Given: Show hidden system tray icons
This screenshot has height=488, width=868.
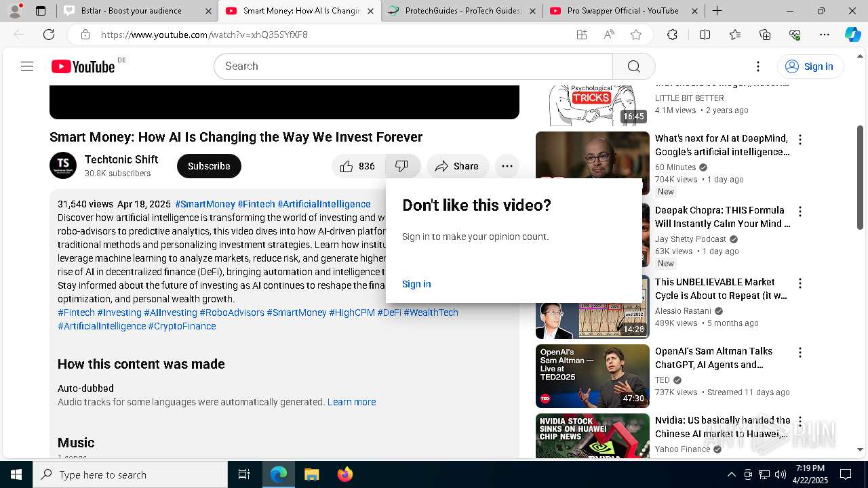Looking at the screenshot, I should click(x=731, y=474).
